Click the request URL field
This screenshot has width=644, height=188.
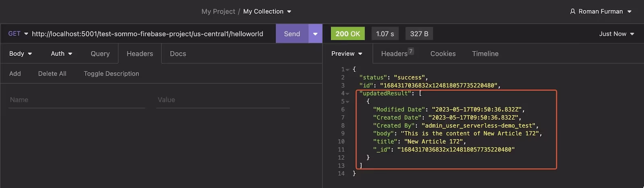pyautogui.click(x=147, y=34)
